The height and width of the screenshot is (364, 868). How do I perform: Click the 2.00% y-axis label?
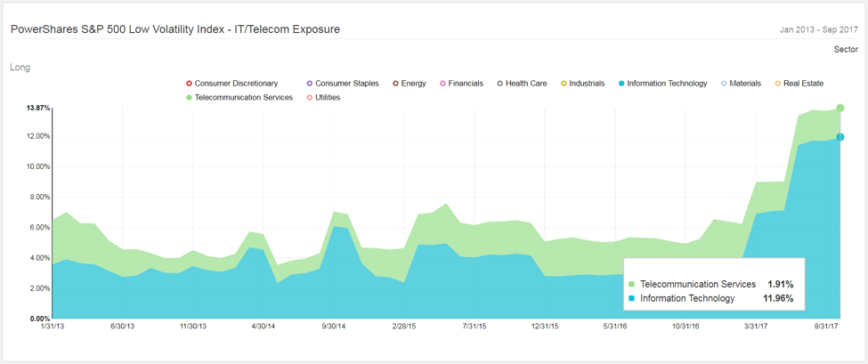pyautogui.click(x=40, y=288)
